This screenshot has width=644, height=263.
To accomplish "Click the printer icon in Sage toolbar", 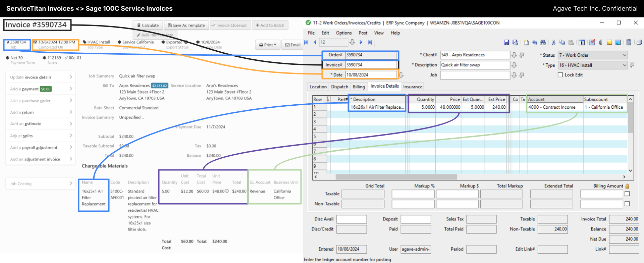I will point(639,42).
